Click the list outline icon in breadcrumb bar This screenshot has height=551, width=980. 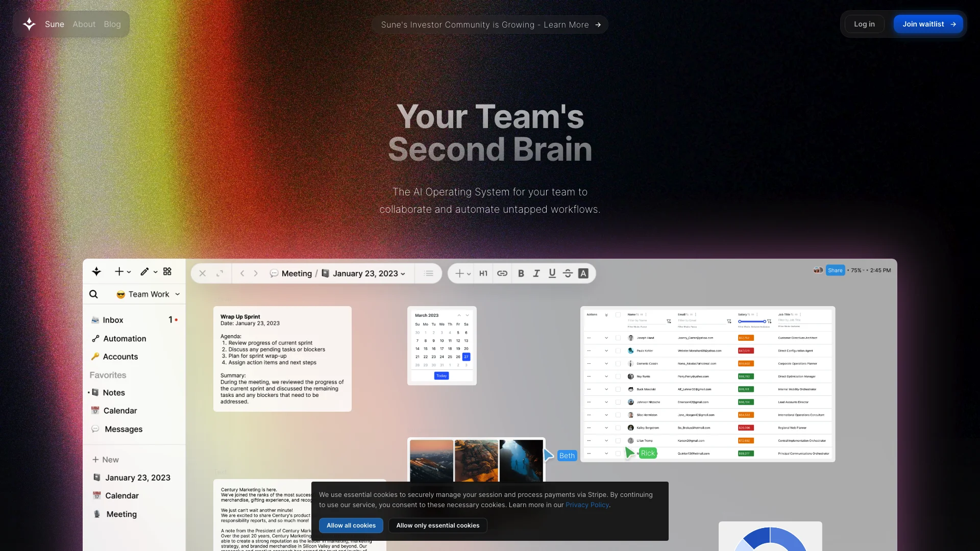429,273
